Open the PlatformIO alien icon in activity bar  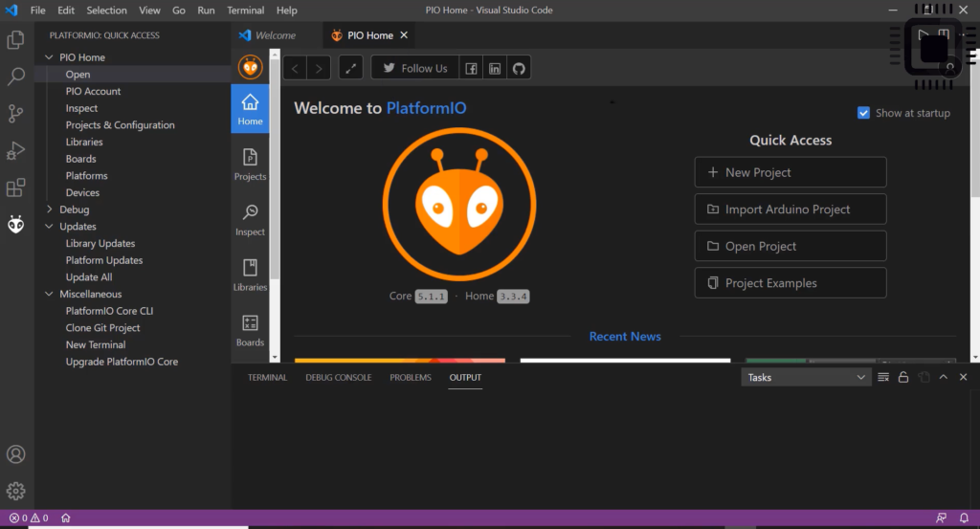15,224
